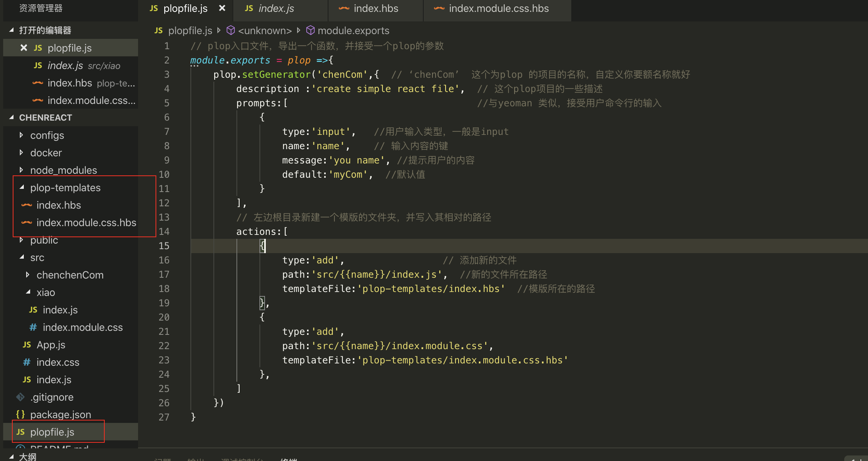
Task: Open the index.module.css.hbs editor tab
Action: coord(497,9)
